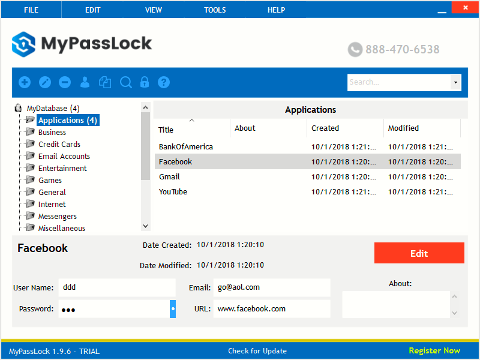Open the FILE menu
Image resolution: width=480 pixels, height=360 pixels.
click(31, 10)
